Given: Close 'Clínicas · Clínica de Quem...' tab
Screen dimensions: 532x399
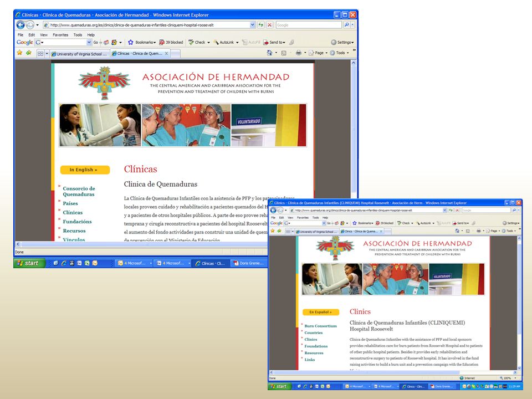Looking at the screenshot, I should click(167, 53).
